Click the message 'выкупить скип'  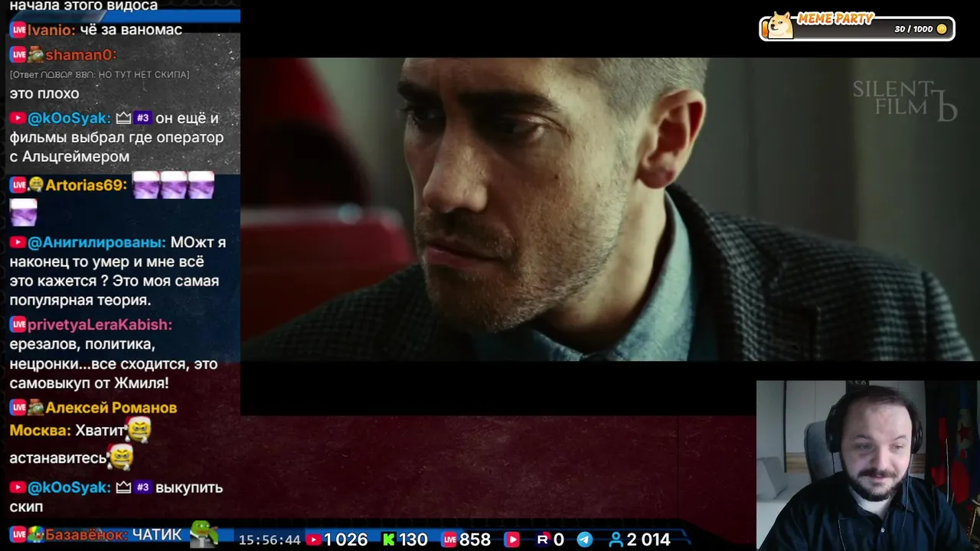116,497
